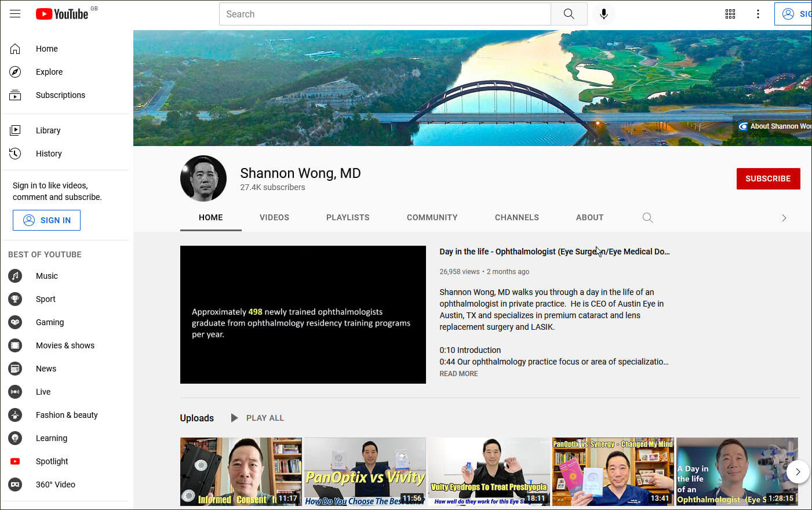This screenshot has width=812, height=510.
Task: Click in the Search input field
Action: pyautogui.click(x=385, y=14)
